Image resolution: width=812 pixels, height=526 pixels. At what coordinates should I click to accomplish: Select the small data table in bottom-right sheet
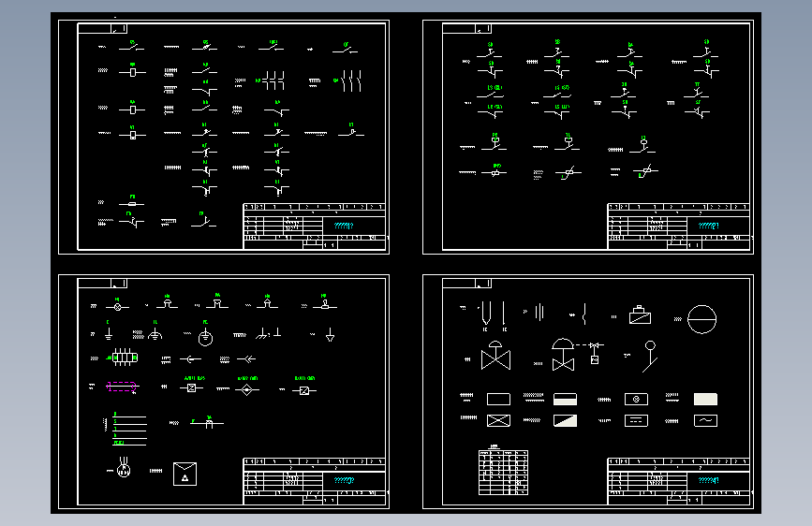503,472
